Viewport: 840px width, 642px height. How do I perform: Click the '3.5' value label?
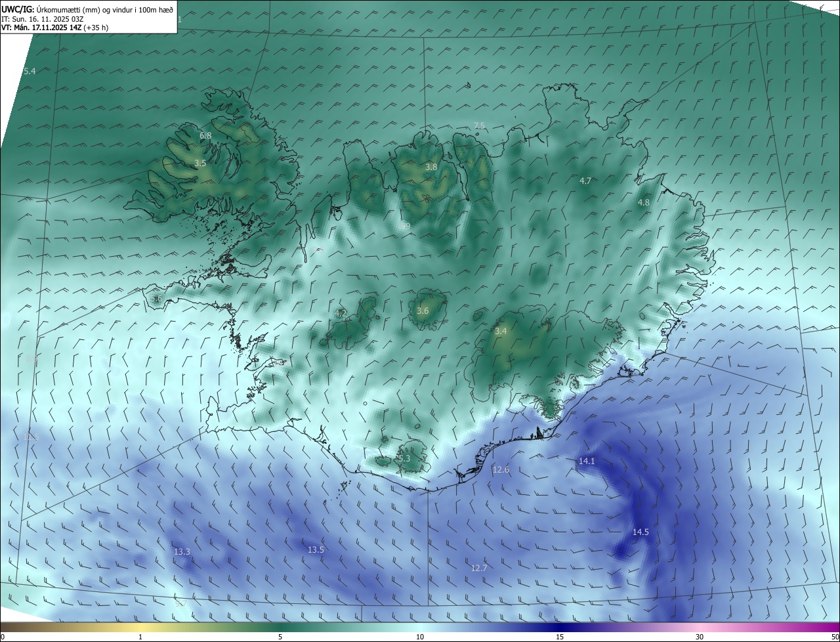coord(200,163)
